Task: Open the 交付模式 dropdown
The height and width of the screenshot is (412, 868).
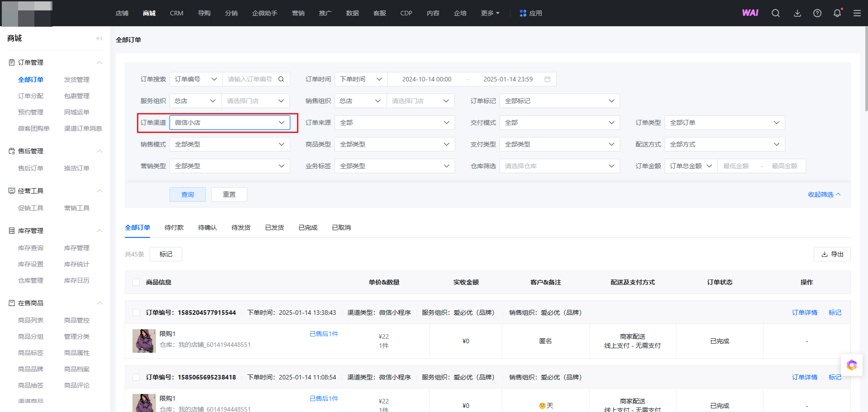Action: [560, 123]
